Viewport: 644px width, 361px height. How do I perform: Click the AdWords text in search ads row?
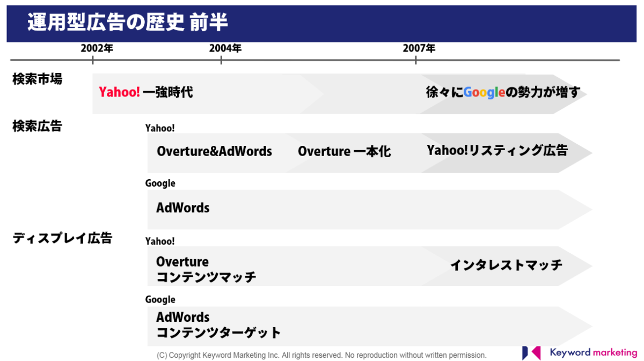click(x=183, y=208)
